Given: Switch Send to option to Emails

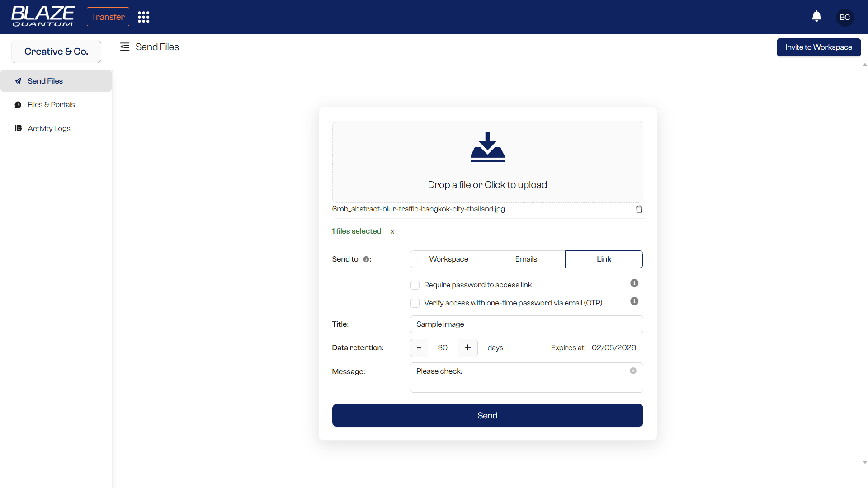Looking at the screenshot, I should pyautogui.click(x=526, y=259).
